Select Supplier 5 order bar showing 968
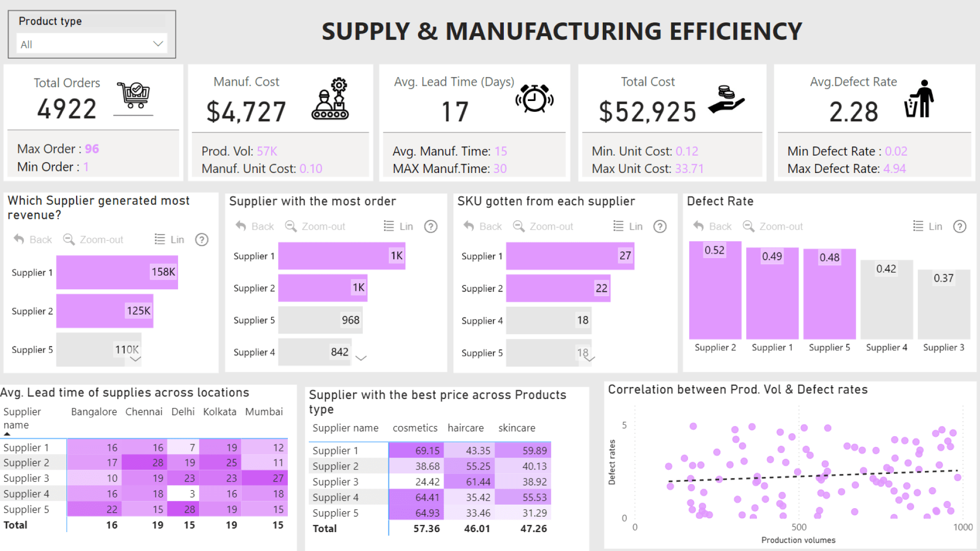This screenshot has width=980, height=551. coord(320,320)
